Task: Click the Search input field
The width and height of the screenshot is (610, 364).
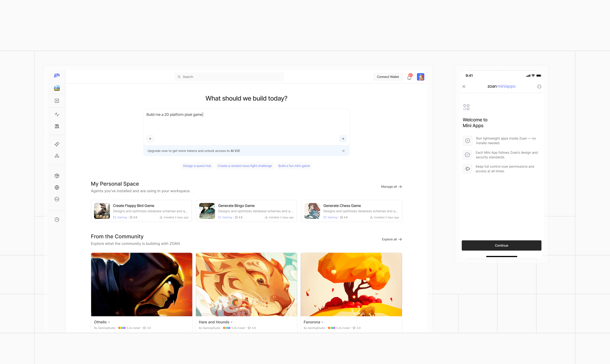Action: click(x=229, y=77)
